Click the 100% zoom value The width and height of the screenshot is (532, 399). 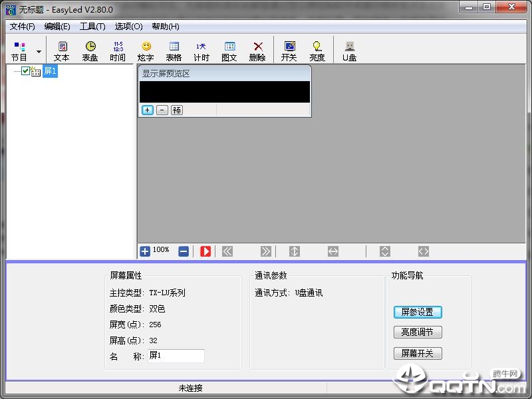(x=161, y=250)
